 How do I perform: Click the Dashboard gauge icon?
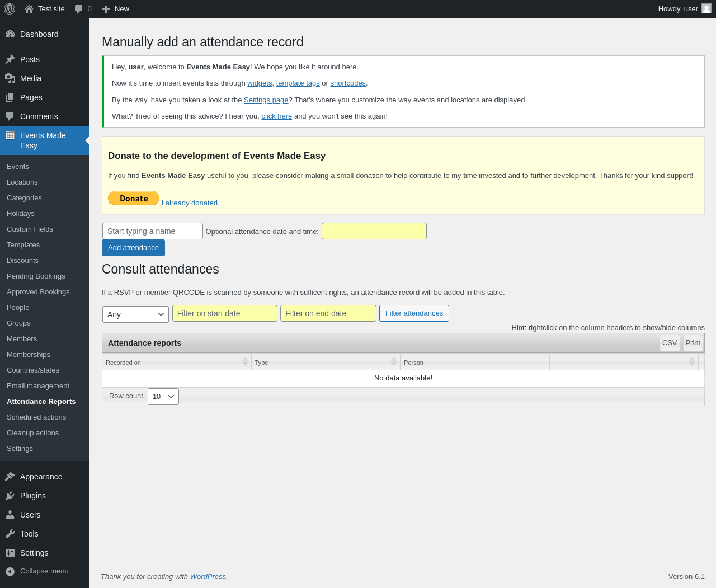(x=10, y=34)
